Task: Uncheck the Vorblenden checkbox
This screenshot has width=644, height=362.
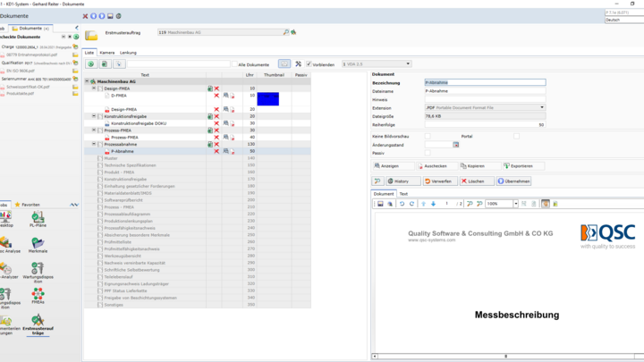Action: click(x=309, y=64)
